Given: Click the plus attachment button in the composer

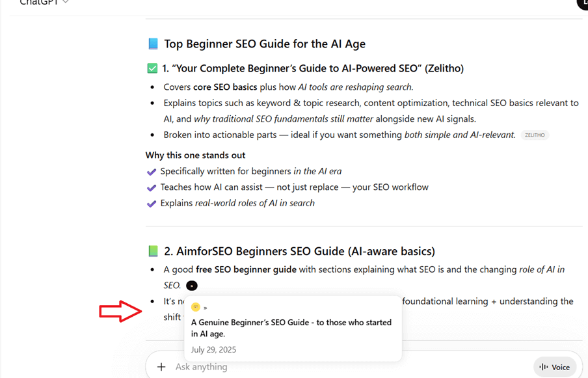Looking at the screenshot, I should click(161, 367).
